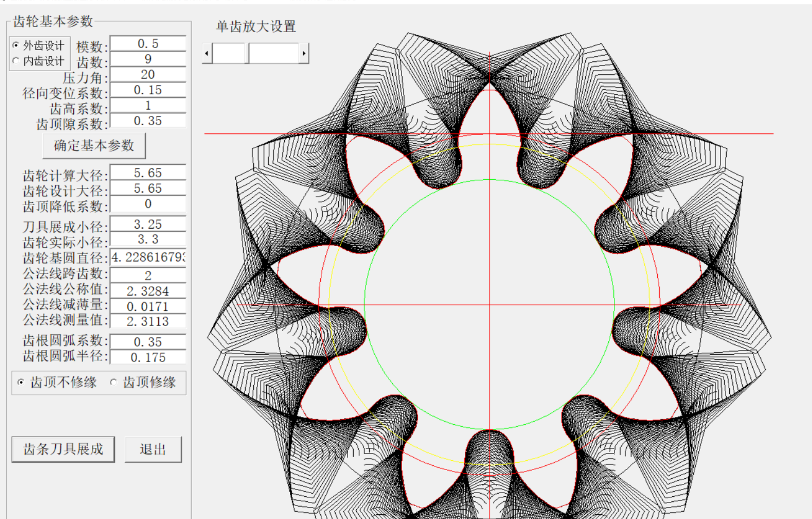Click 公法线公称值 field
This screenshot has height=519, width=812.
coord(148,291)
